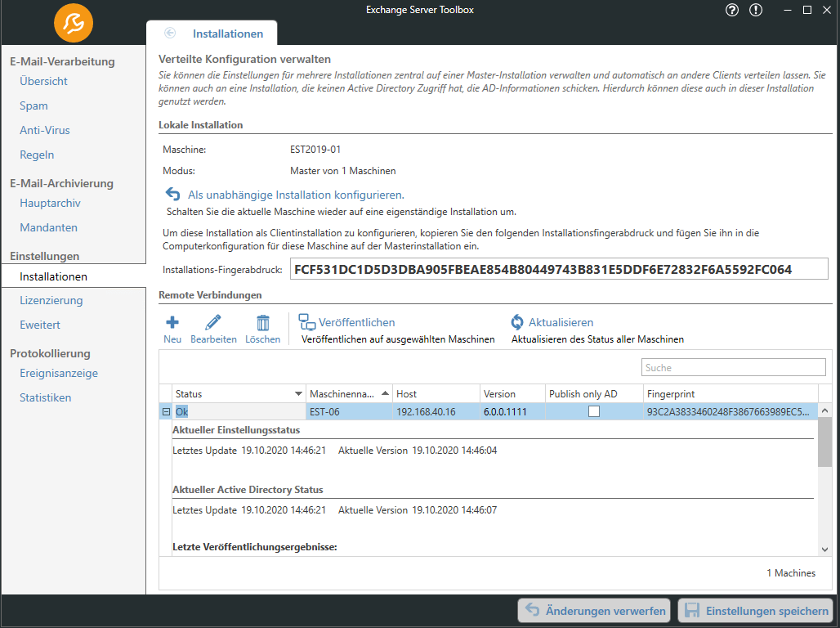
Task: Open the Spam section
Action: pyautogui.click(x=34, y=105)
